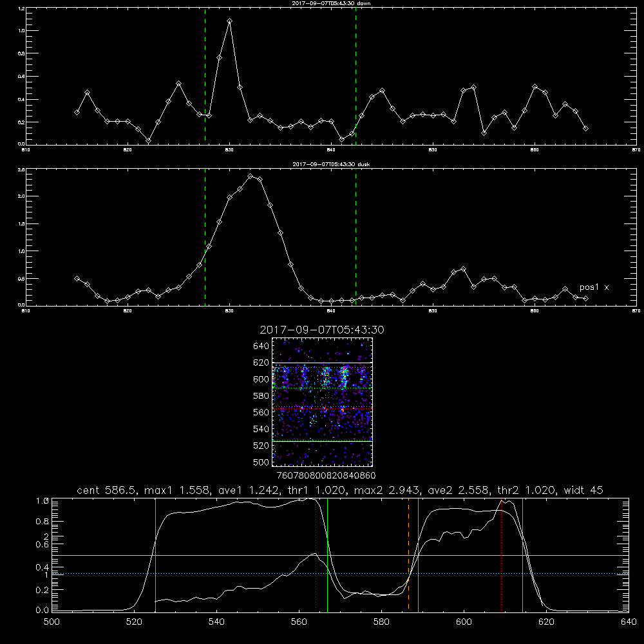The width and height of the screenshot is (644, 644).
Task: Click the 'thr1 1.020' value in stats line
Action: coord(316,490)
